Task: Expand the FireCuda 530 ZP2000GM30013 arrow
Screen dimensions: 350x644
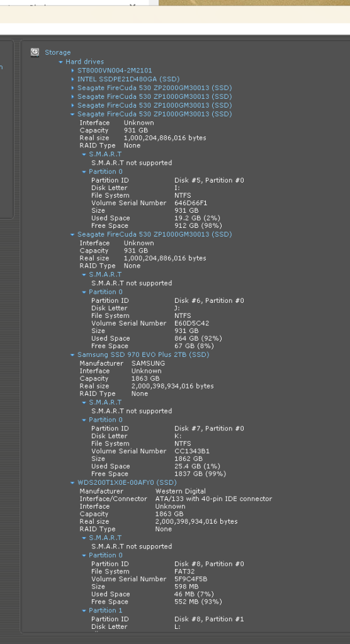Action: [x=73, y=88]
